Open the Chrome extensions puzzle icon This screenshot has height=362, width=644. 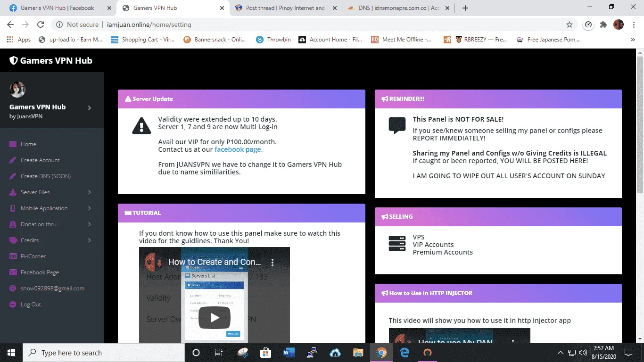tap(603, 25)
